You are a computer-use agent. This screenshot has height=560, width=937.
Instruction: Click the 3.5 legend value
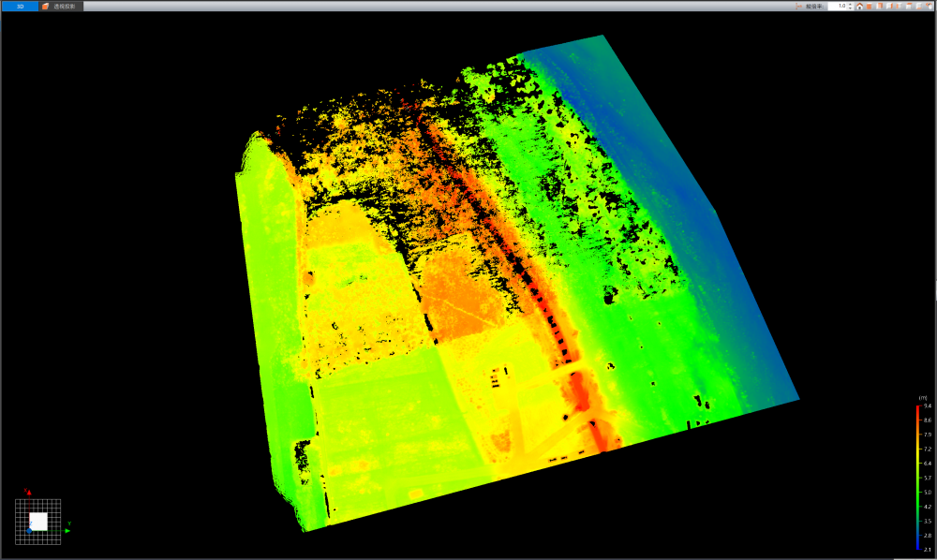click(x=928, y=522)
